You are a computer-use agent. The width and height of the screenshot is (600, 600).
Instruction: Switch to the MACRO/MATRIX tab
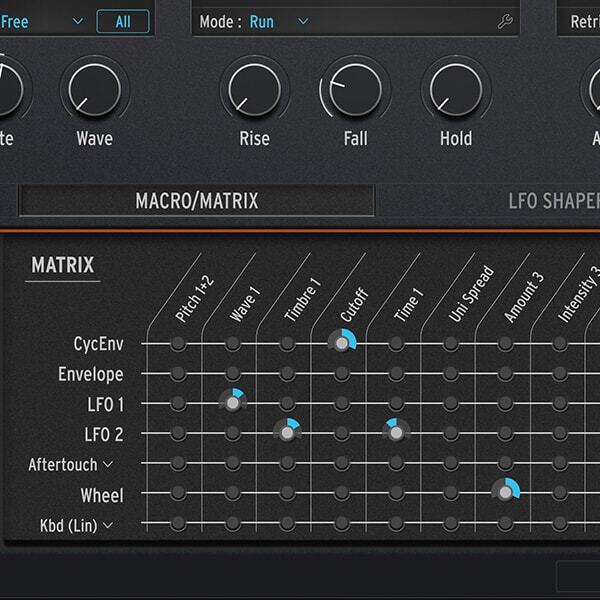point(197,201)
